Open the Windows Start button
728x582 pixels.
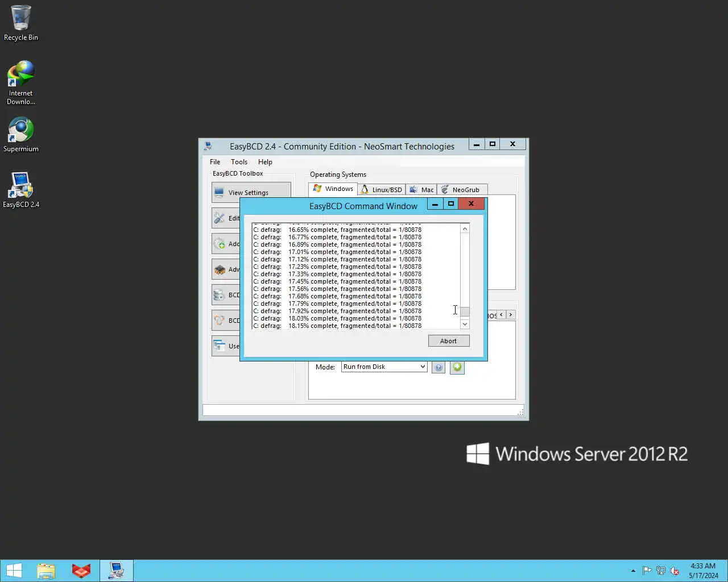[14, 571]
